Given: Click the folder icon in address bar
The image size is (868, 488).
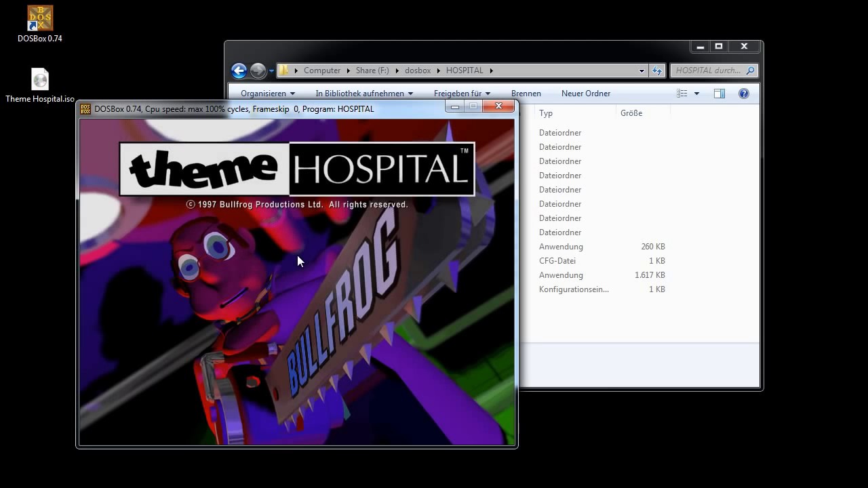Looking at the screenshot, I should (285, 70).
